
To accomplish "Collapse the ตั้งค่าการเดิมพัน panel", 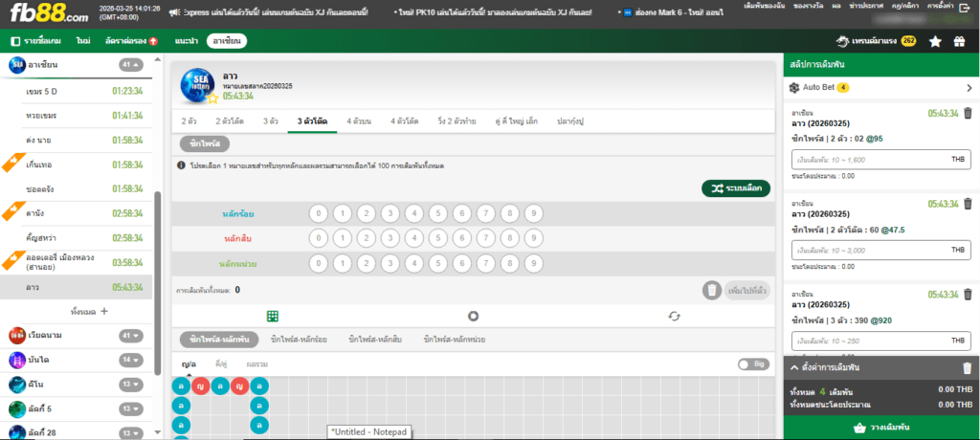I will click(794, 368).
